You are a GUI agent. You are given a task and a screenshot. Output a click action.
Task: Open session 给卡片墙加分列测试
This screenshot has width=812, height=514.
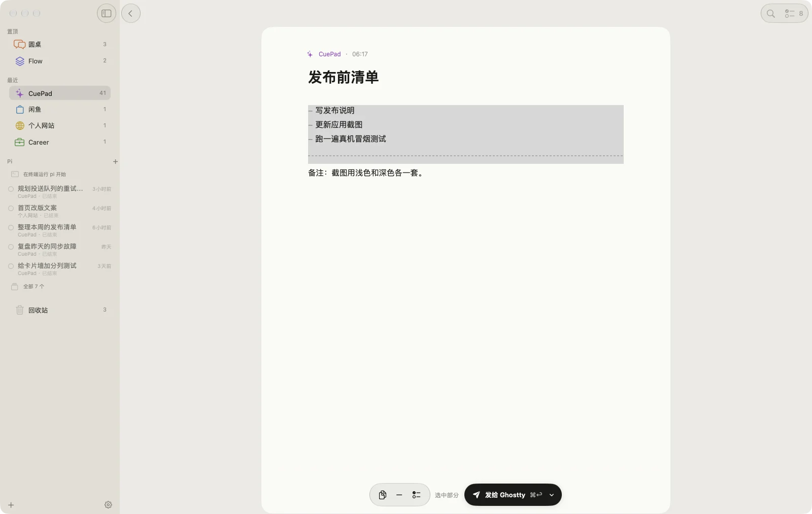60,269
